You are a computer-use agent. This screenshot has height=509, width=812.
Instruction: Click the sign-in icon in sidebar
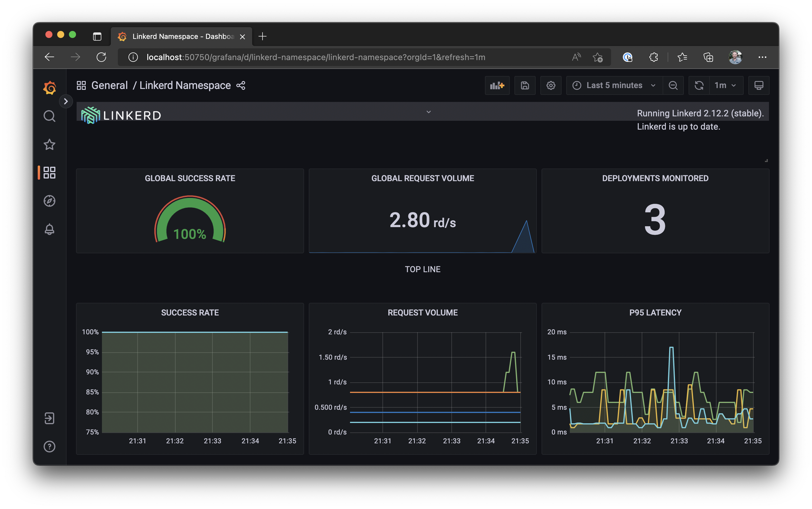pyautogui.click(x=49, y=418)
